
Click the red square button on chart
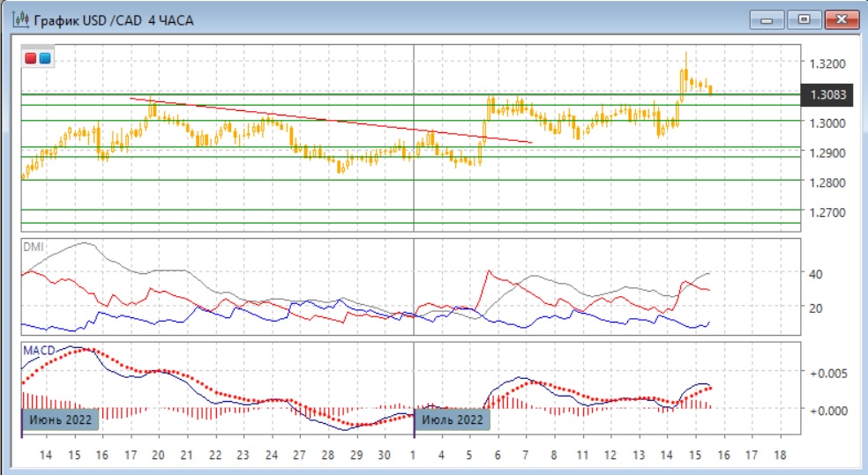(31, 58)
